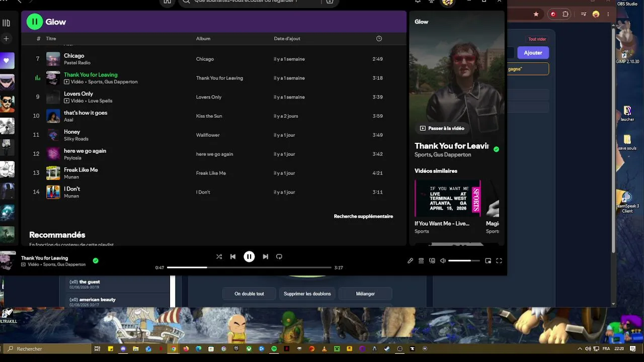Click the Supprimer les doublons button
Screen dimensions: 644x362
[307, 294]
